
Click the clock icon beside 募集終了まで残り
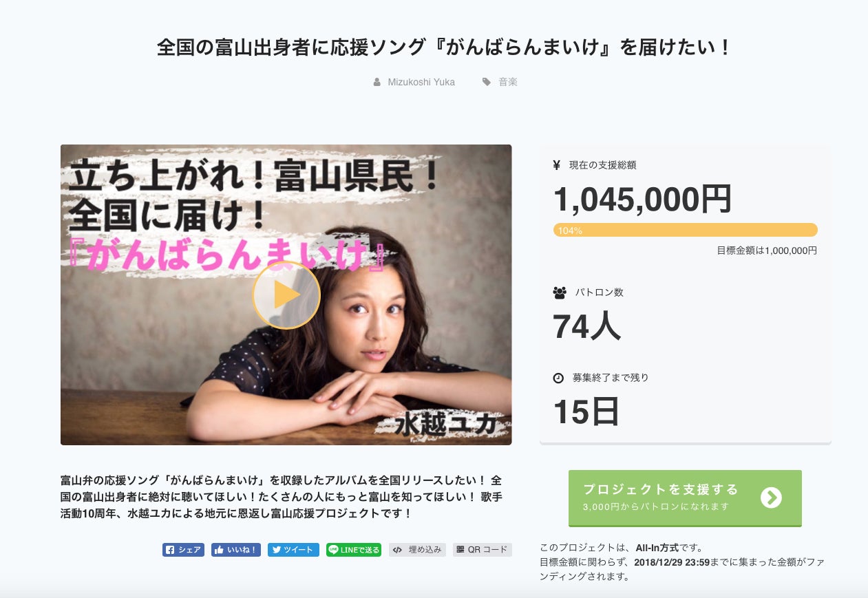coord(558,378)
